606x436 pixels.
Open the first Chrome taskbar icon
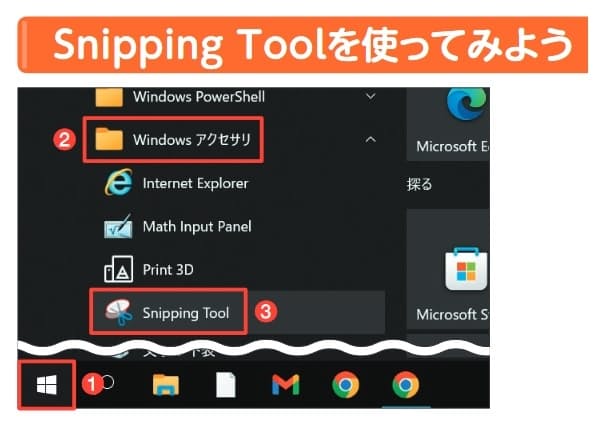tap(346, 385)
